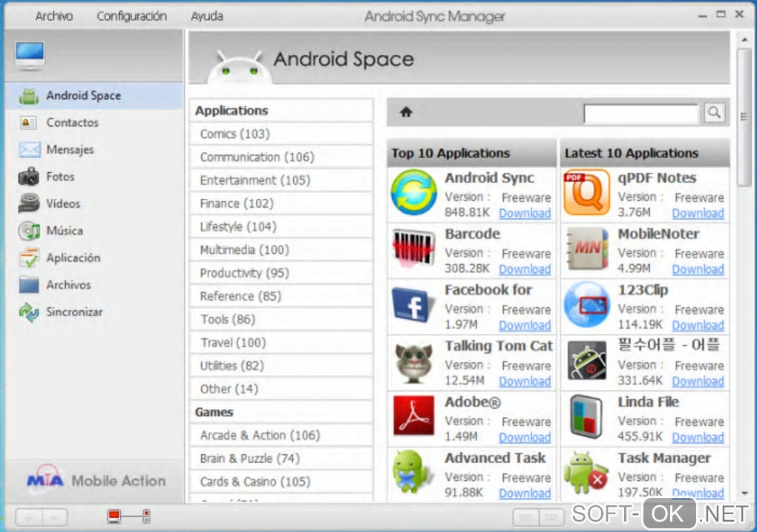Screen dimensions: 757x532
Task: Select Communication (106) category
Action: (281, 157)
